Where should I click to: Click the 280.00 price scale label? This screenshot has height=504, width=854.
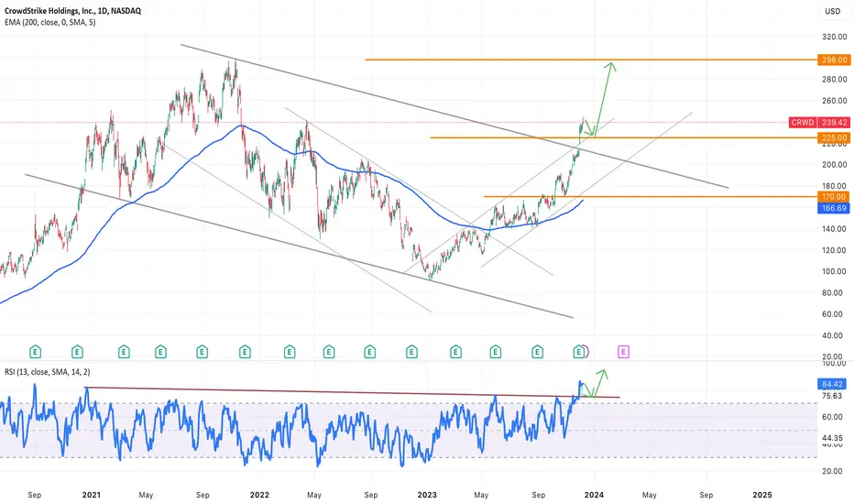835,80
